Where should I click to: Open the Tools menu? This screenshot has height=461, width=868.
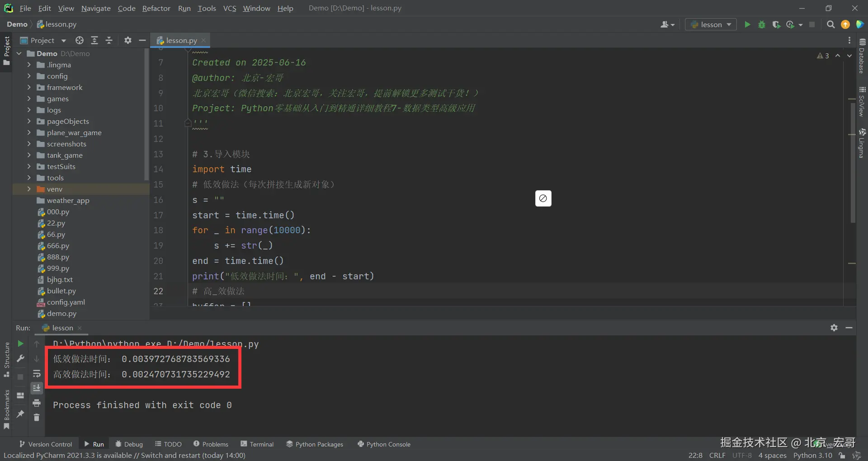[207, 8]
